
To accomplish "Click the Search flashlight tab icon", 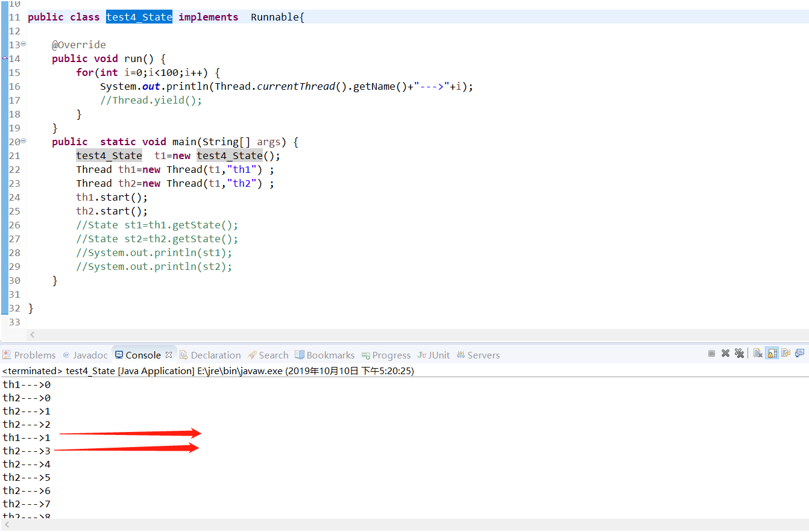I will 252,355.
